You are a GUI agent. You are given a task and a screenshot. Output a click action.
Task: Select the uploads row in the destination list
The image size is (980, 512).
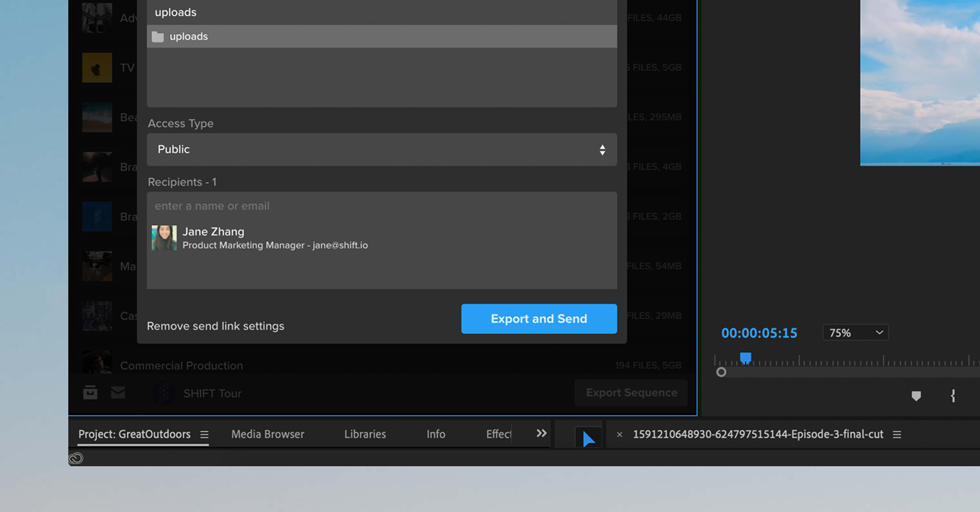point(382,36)
